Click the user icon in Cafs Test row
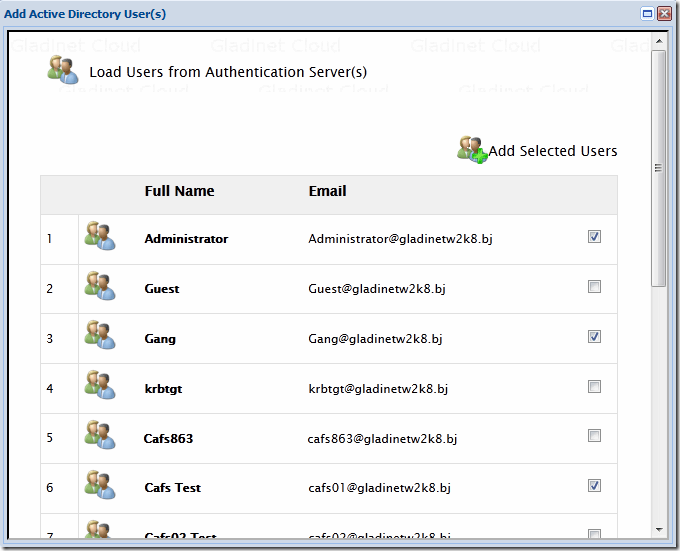Viewport: 680px width, 551px height. tap(100, 485)
